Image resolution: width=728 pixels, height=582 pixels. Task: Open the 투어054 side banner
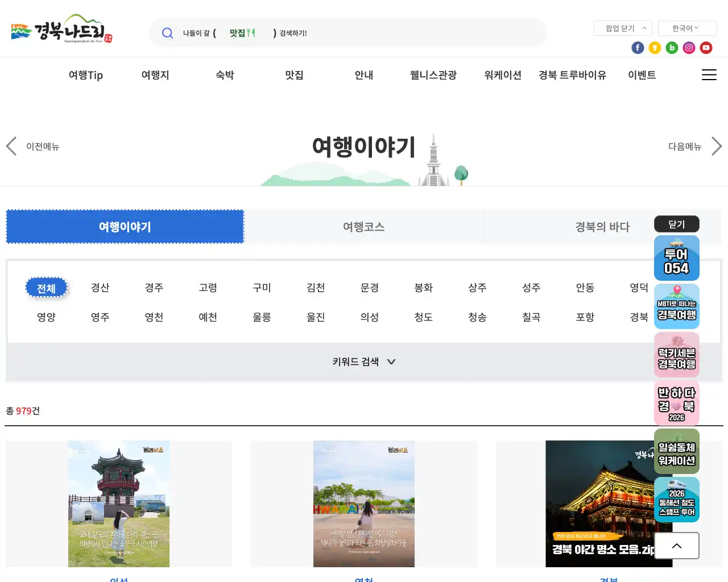[x=677, y=258]
